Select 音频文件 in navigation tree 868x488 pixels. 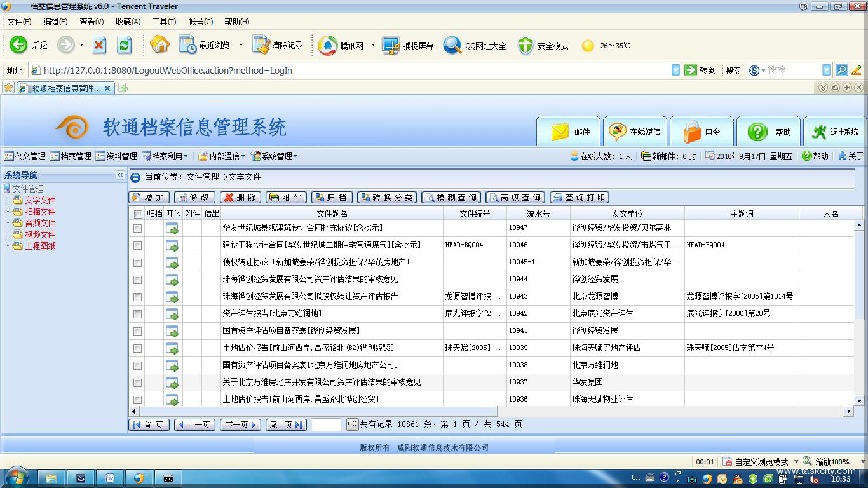pyautogui.click(x=40, y=223)
